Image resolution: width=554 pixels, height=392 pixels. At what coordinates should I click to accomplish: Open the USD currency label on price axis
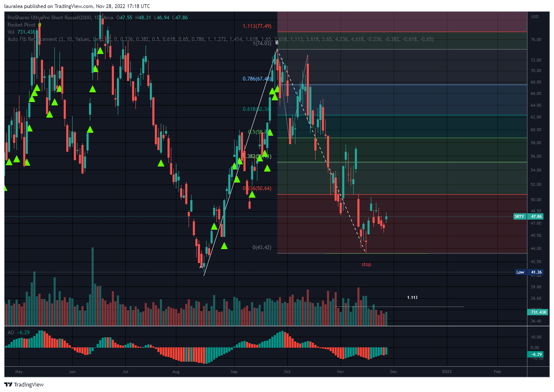535,17
